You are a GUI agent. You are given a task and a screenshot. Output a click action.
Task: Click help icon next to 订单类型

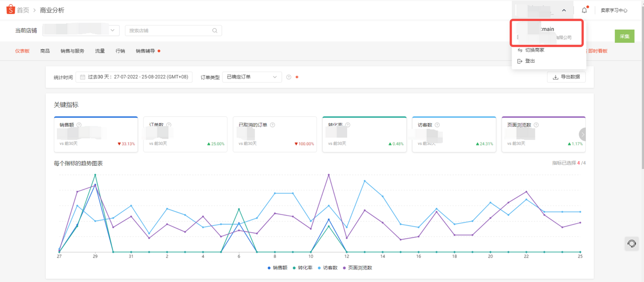tap(289, 77)
